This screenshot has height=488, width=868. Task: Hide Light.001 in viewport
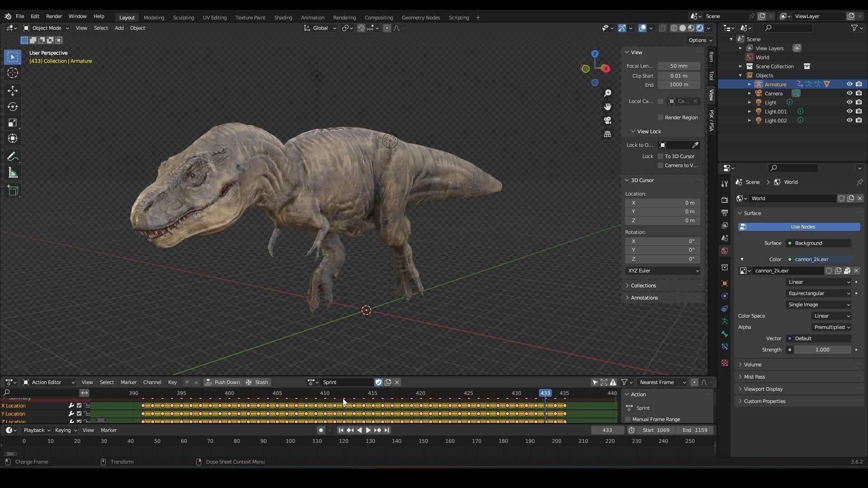click(x=849, y=111)
